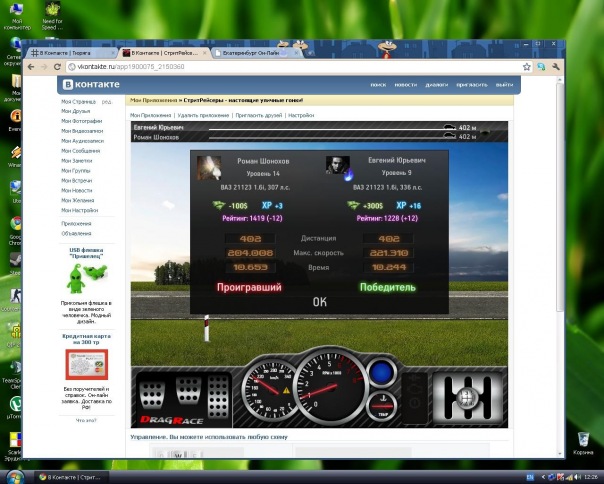Click the В Контакте taskbar button
604x484 pixels.
coord(70,477)
